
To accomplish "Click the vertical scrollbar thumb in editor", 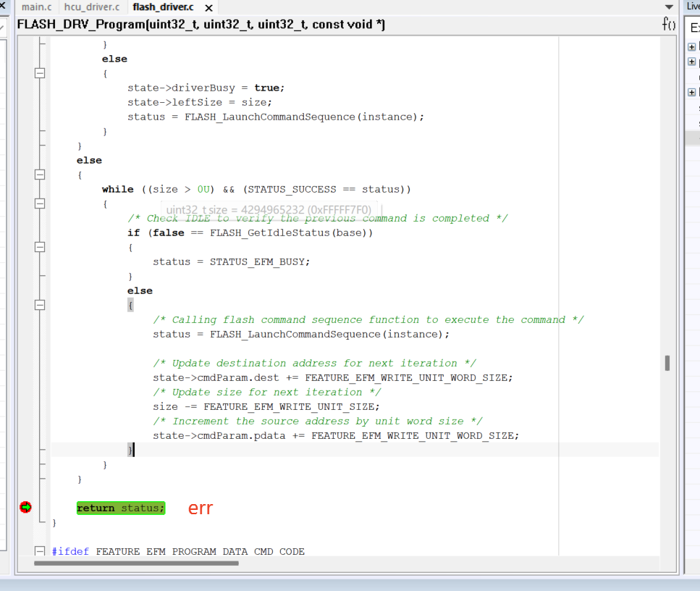I will click(x=667, y=363).
